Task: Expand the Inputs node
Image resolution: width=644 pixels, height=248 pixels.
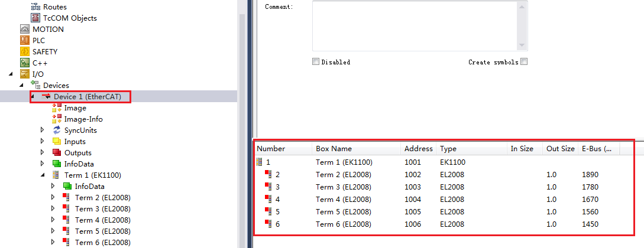Action: coord(43,142)
